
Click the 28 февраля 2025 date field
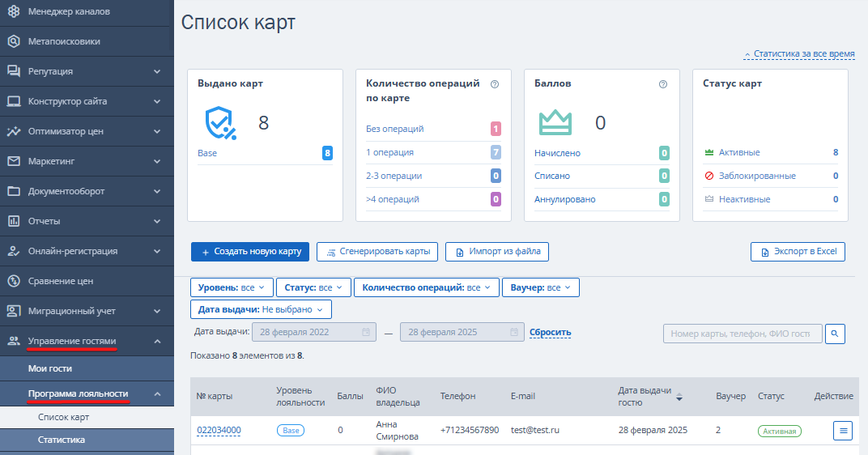tap(462, 332)
